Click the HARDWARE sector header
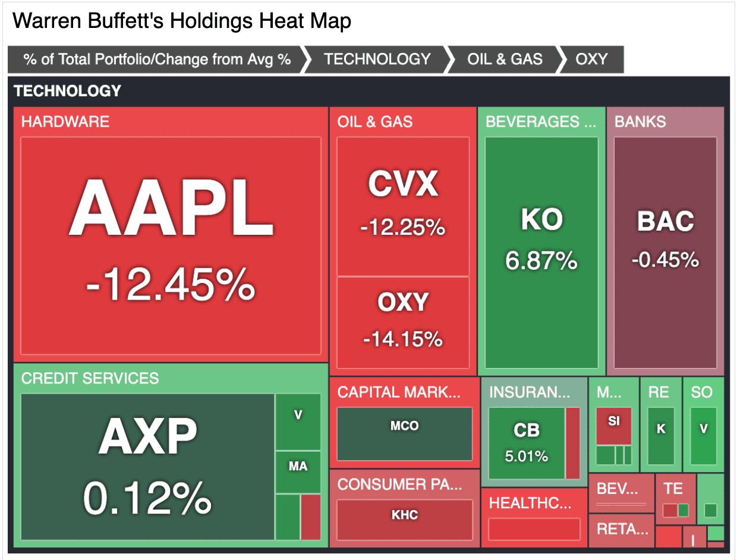The width and height of the screenshot is (737, 560). (x=65, y=122)
